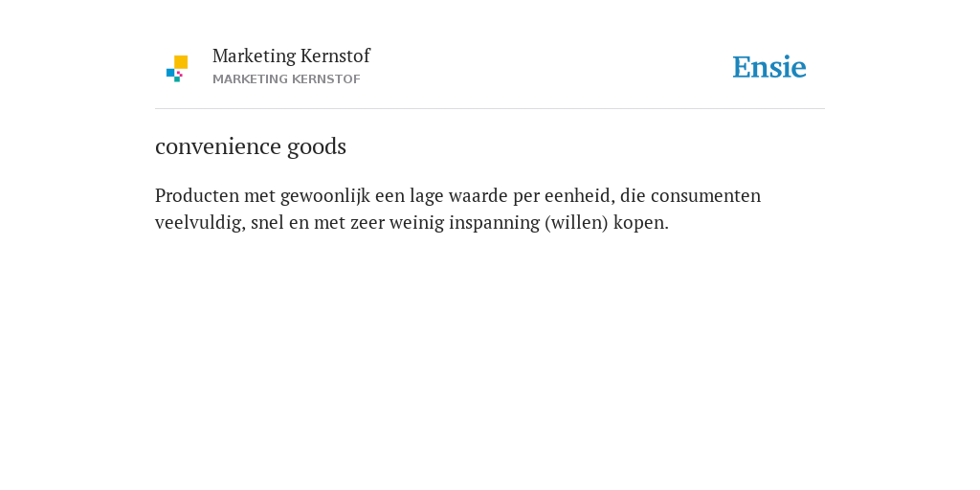Image resolution: width=980 pixels, height=490 pixels.
Task: Click the blue square in the logo
Action: 170,73
